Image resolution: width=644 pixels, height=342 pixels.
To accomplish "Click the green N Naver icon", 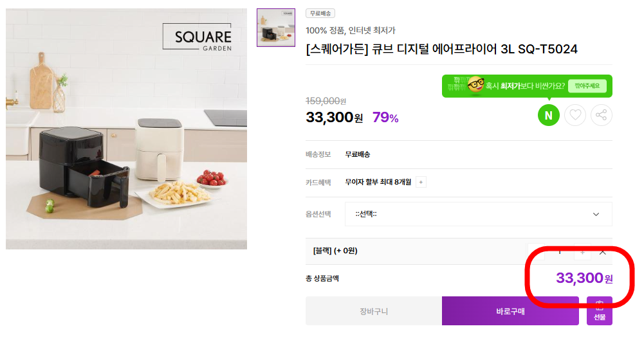I will pos(549,115).
